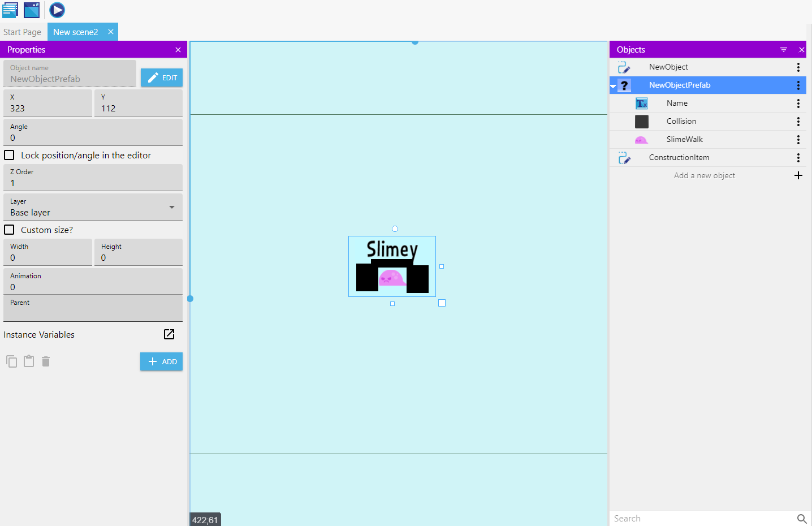Click ADD to create an instance variable
The image size is (812, 526).
point(161,361)
